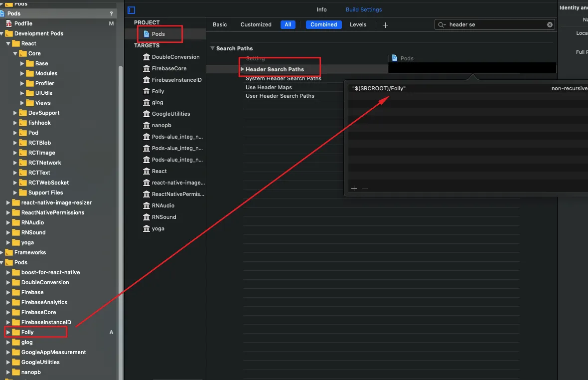Select the RNSound target icon
Viewport: 588px width, 380px height.
(146, 217)
